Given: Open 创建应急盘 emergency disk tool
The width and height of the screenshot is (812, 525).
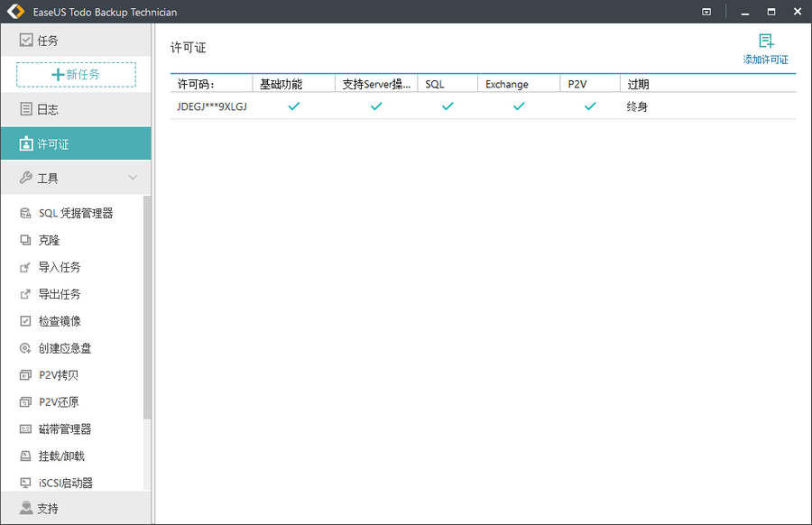Looking at the screenshot, I should point(65,348).
